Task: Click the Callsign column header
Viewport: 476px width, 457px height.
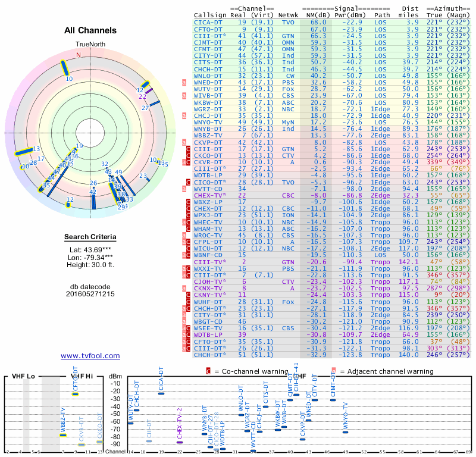Action: tap(211, 15)
